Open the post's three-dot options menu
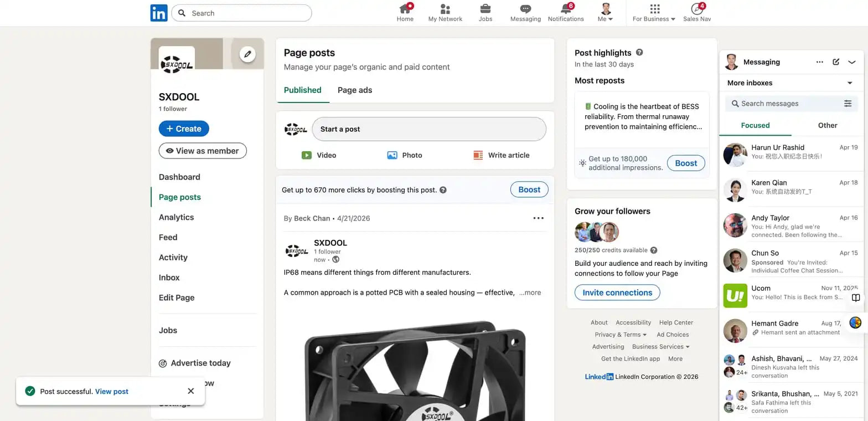 538,218
